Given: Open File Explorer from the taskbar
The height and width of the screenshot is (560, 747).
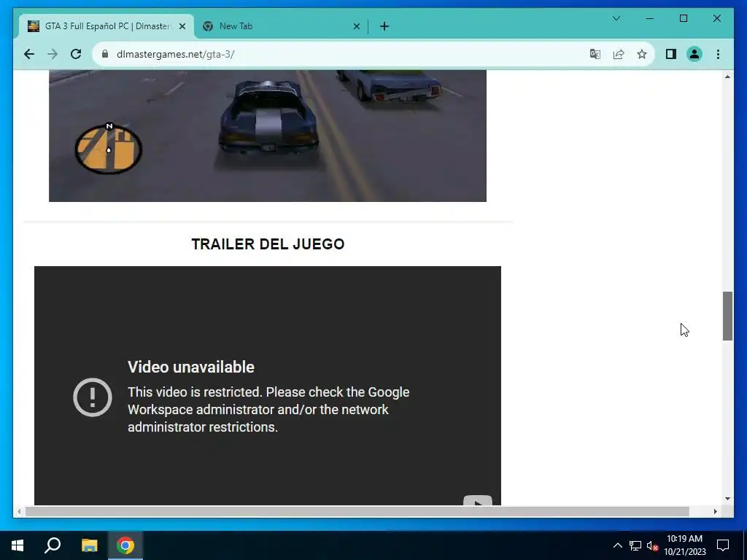Looking at the screenshot, I should tap(89, 545).
